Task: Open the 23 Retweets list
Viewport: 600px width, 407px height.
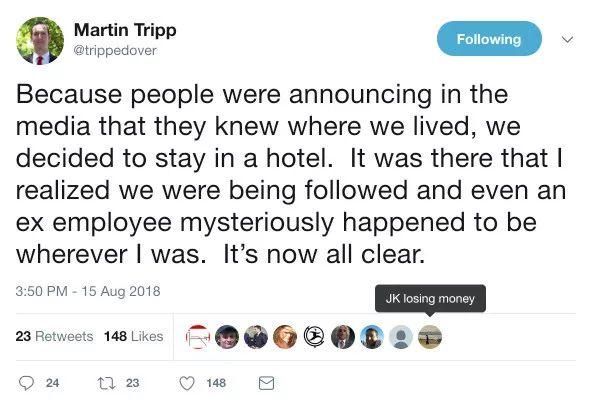Action: (55, 336)
